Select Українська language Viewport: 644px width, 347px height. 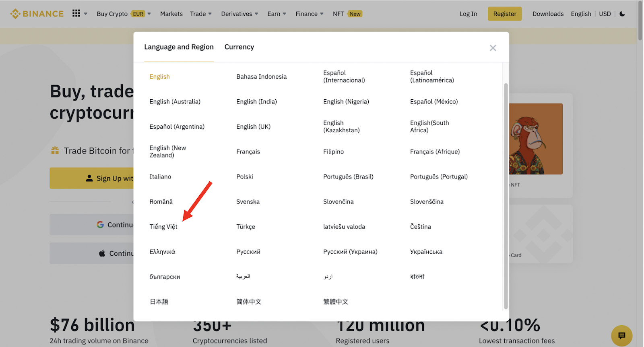click(x=426, y=252)
